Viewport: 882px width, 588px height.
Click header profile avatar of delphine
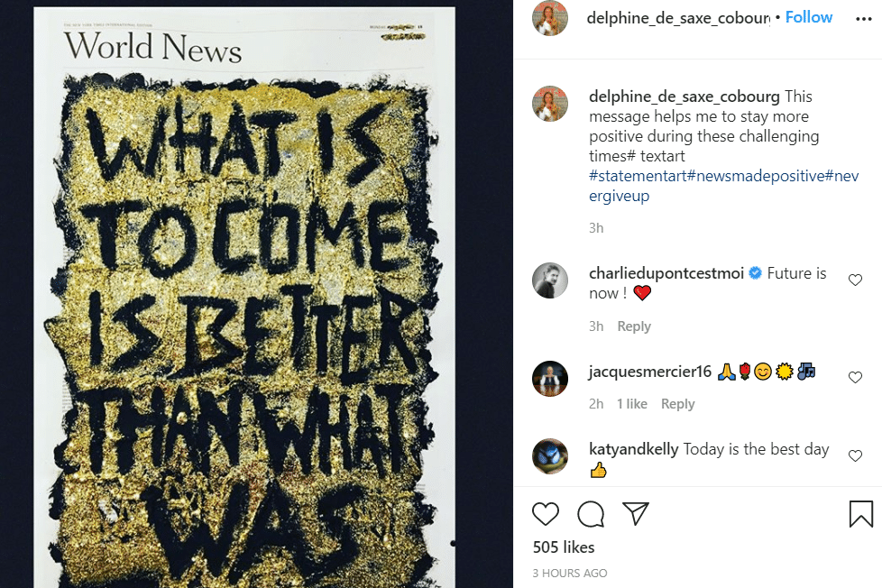pyautogui.click(x=549, y=18)
